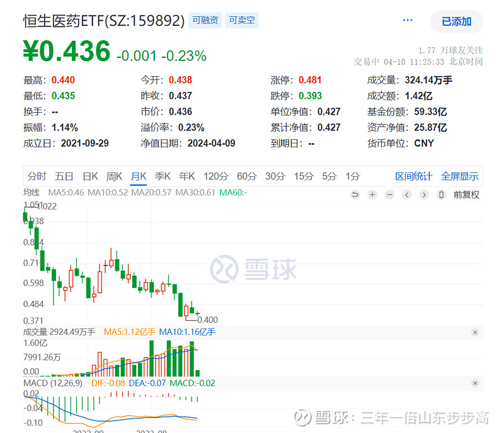The image size is (504, 433).
Task: Show the 1分 minute chart
Action: click(x=353, y=176)
